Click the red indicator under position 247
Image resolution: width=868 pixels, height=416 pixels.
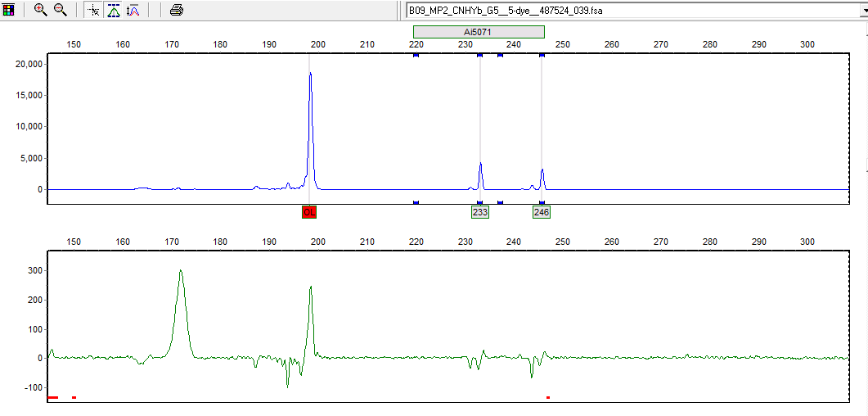[x=547, y=397]
